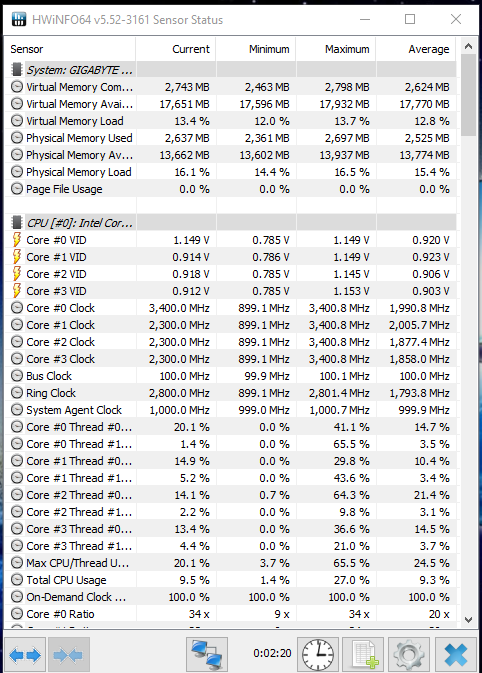Click the scrollbar up arrow
The image size is (482, 673).
468,46
